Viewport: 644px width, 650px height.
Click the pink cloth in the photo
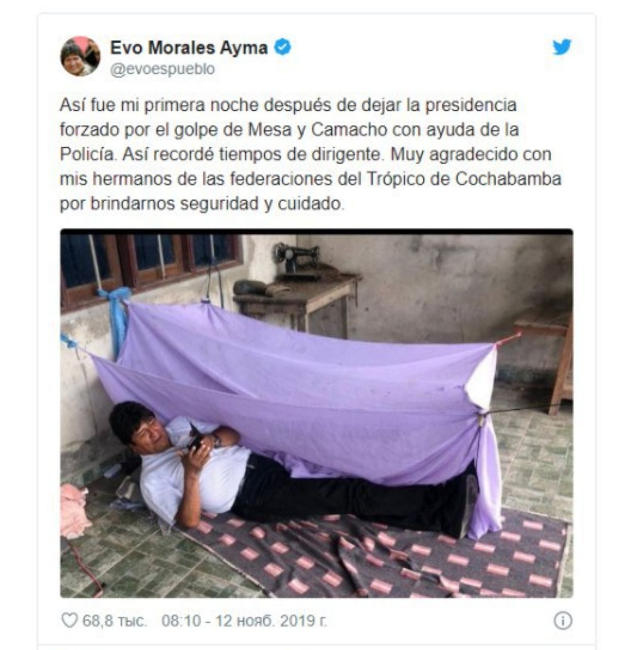point(74,511)
